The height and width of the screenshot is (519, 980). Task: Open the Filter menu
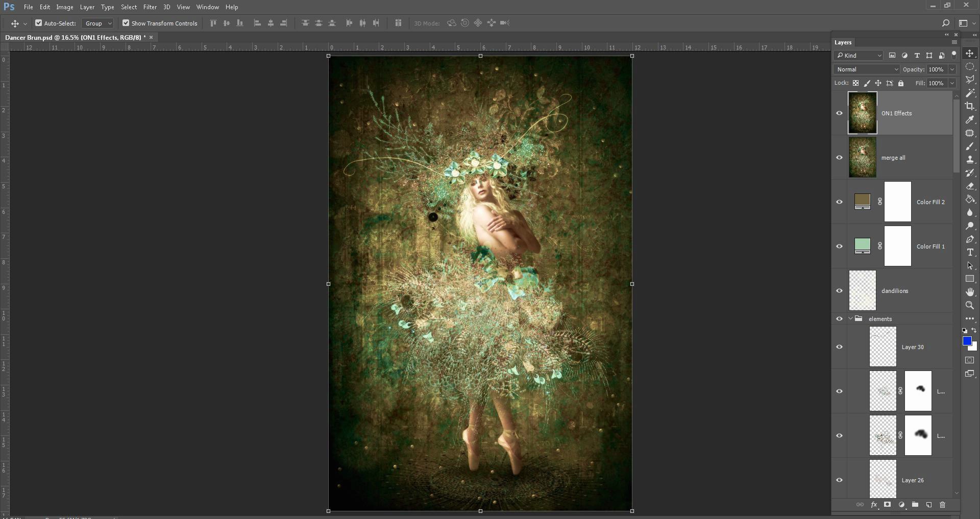coord(150,7)
